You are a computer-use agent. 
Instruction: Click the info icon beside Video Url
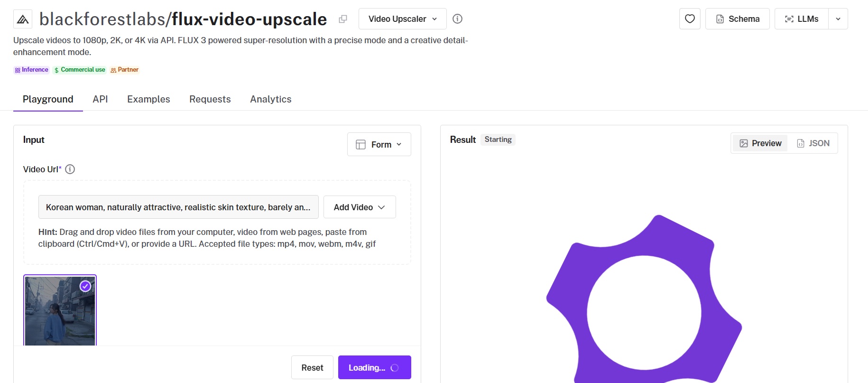(70, 169)
